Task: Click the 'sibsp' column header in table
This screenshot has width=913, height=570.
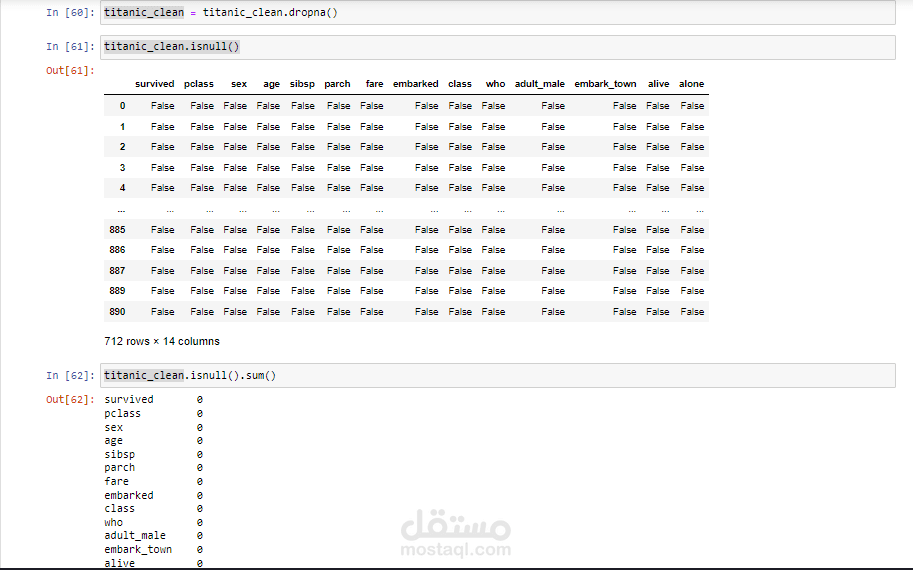Action: [x=302, y=84]
